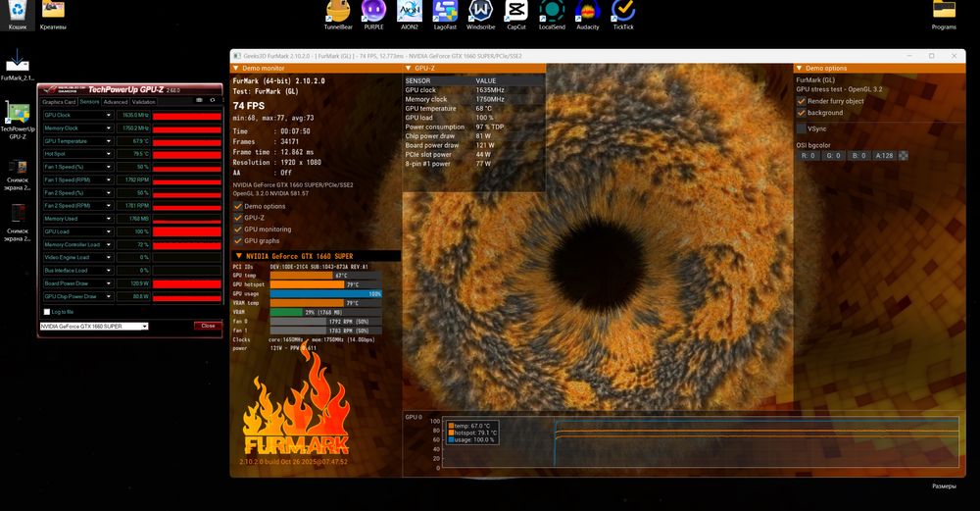This screenshot has width=980, height=511.
Task: Click the B: 0 color field
Action: [859, 156]
